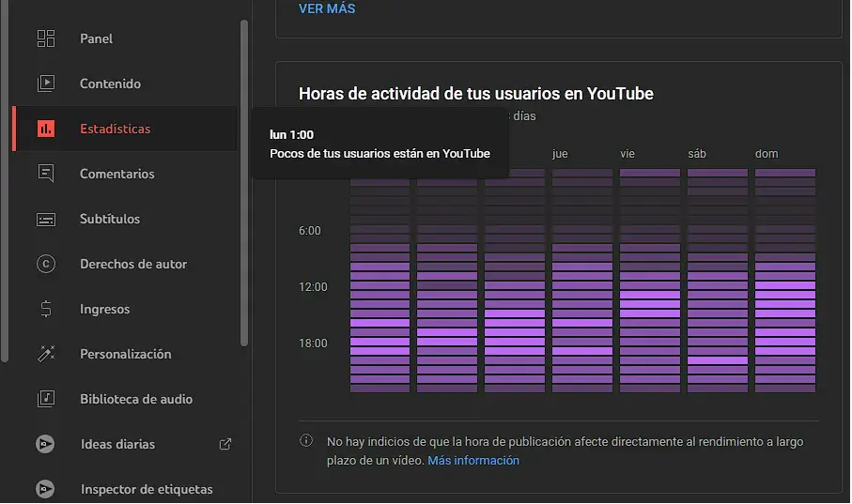Click the 'sáb' day column header
The height and width of the screenshot is (504, 852).
[697, 154]
